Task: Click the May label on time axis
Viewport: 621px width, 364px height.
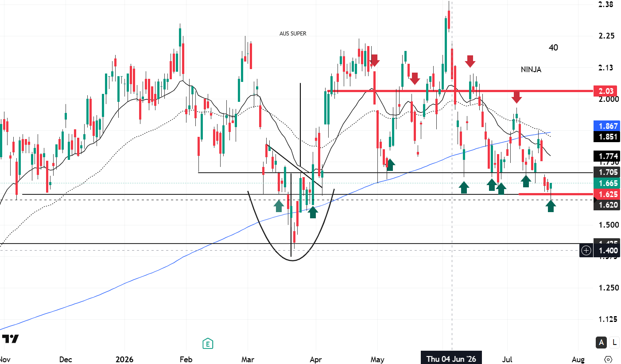Action: click(x=377, y=359)
